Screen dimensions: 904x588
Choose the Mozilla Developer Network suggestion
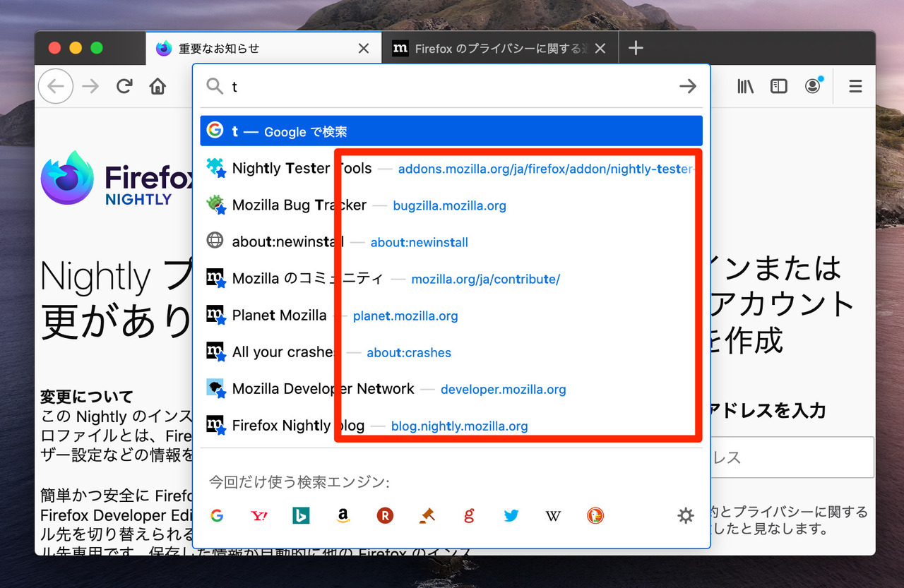pos(451,389)
